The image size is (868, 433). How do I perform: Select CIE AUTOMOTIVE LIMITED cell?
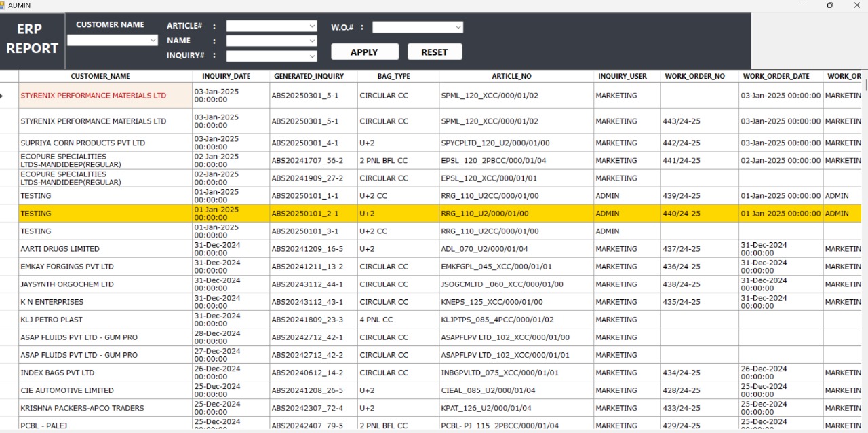click(105, 390)
